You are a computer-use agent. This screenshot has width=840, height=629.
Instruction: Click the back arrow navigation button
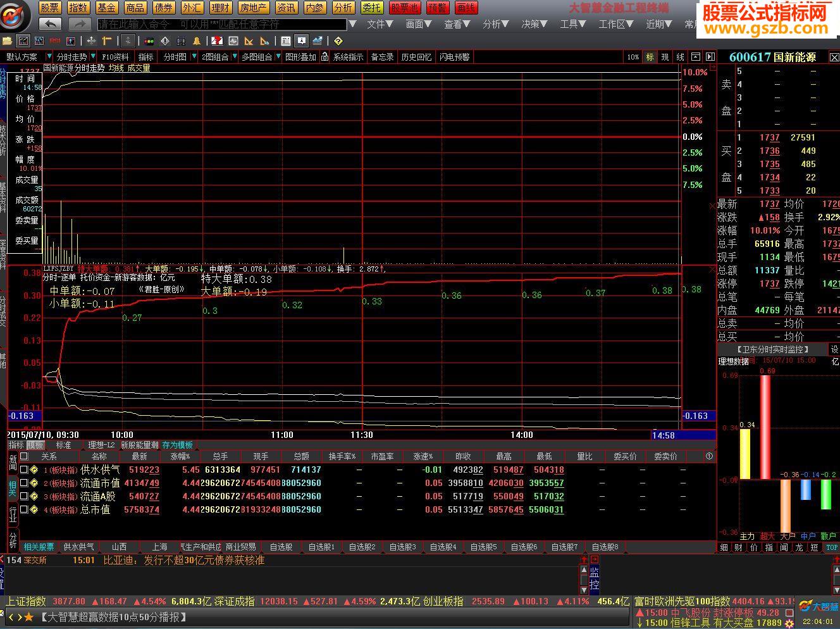[50, 24]
